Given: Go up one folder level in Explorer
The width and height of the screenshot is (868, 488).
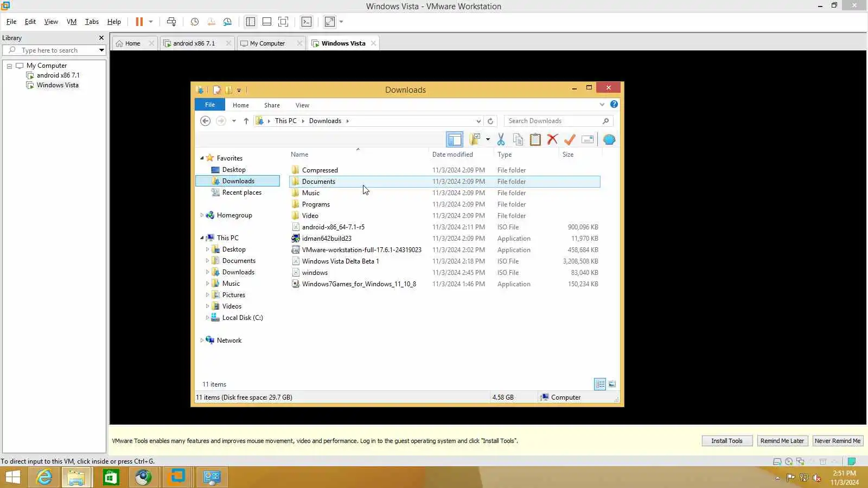Looking at the screenshot, I should [246, 121].
